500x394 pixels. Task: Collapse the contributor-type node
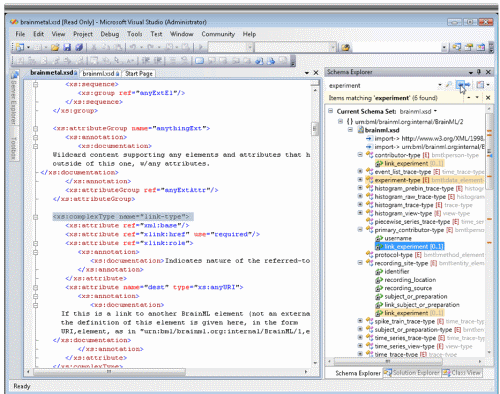coord(360,155)
